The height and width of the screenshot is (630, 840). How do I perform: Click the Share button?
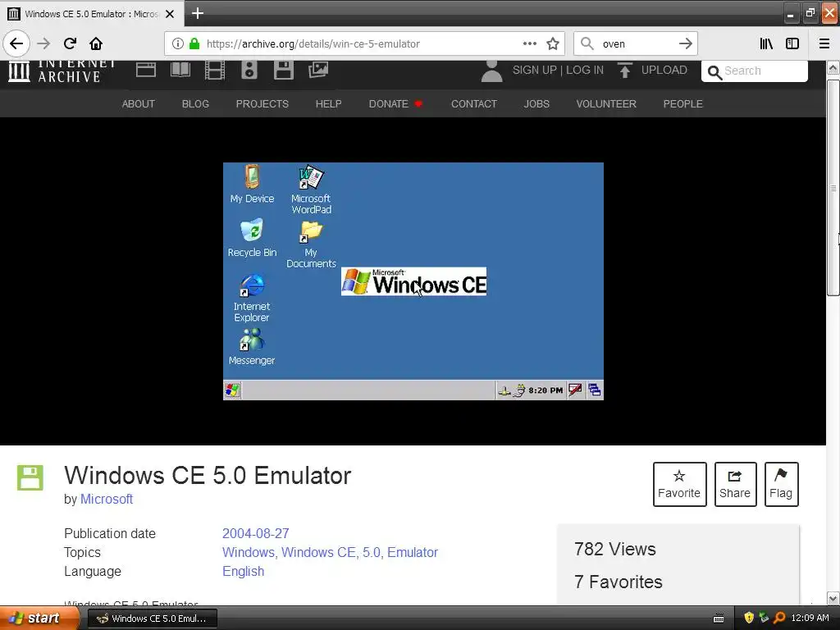click(735, 484)
